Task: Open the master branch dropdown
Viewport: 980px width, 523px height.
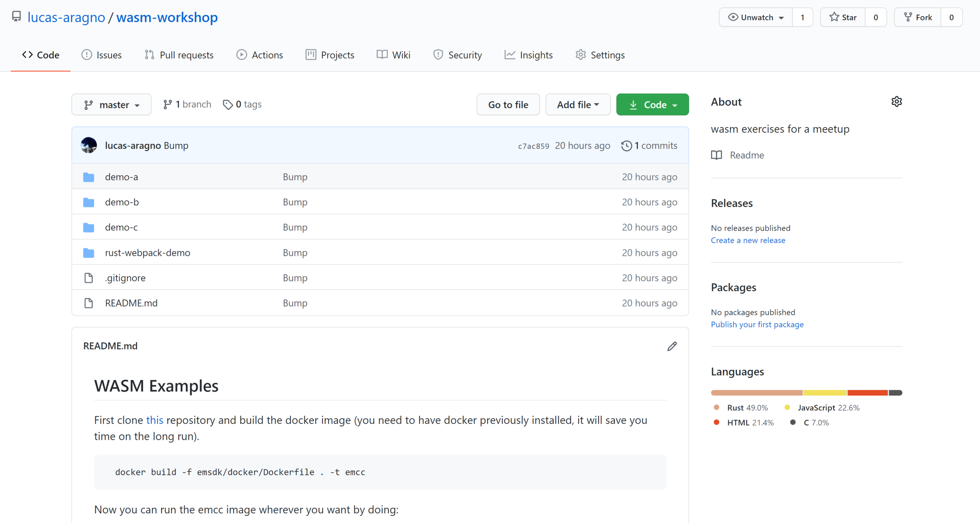Action: pos(111,105)
